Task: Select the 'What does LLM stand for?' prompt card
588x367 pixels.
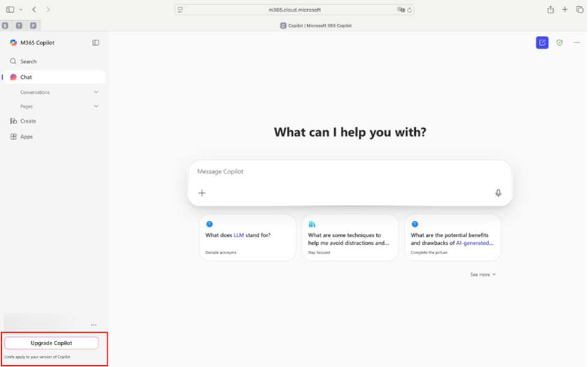Action: (247, 237)
